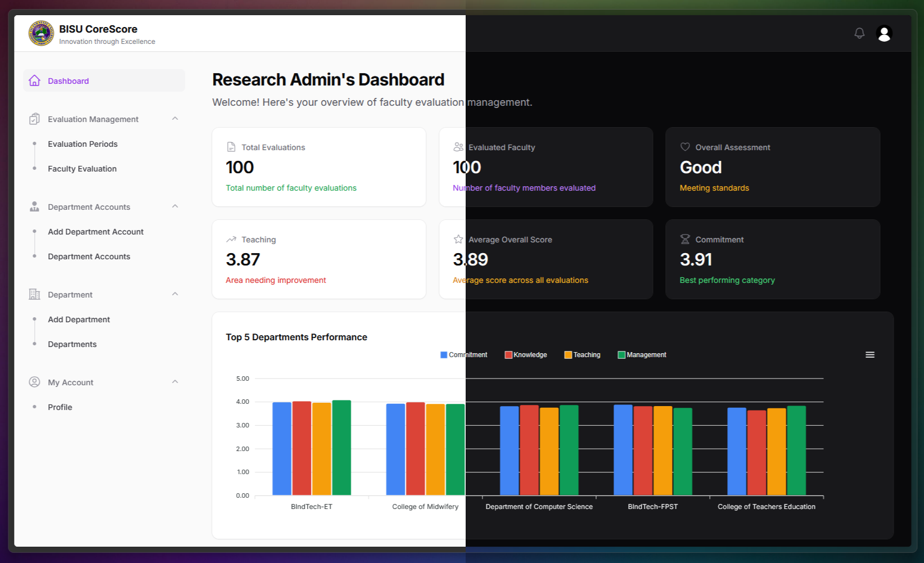924x563 pixels.
Task: Collapse the Department Accounts section
Action: [175, 206]
